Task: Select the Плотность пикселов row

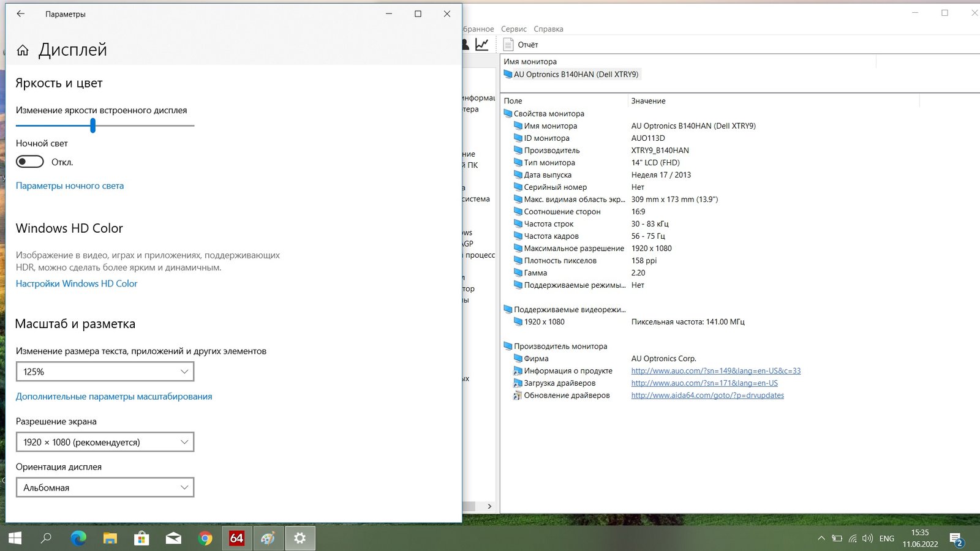Action: coord(555,260)
